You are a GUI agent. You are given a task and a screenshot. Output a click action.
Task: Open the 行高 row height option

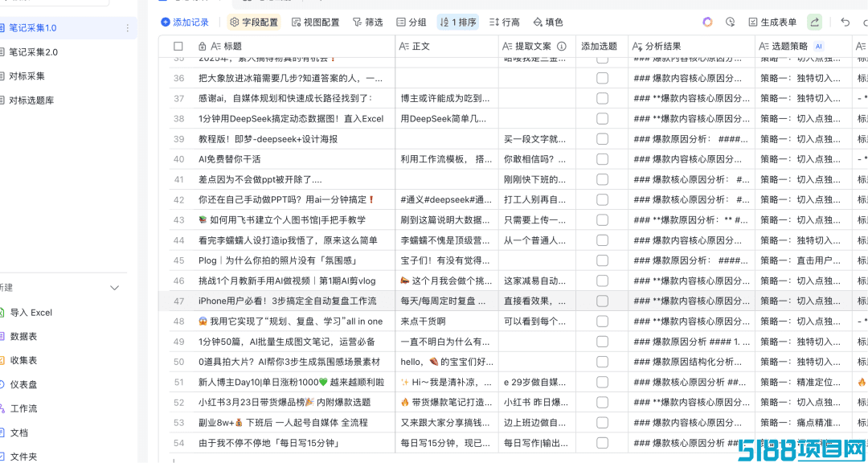(504, 23)
